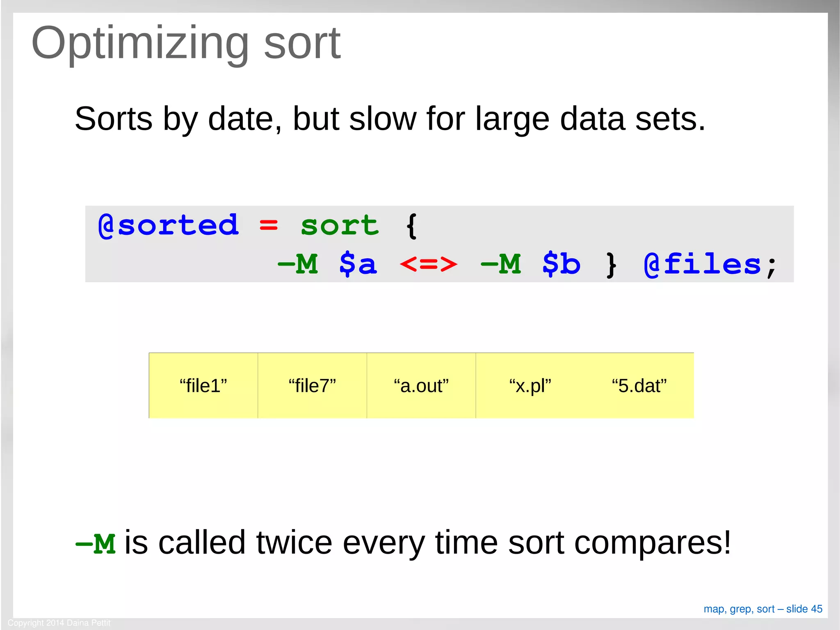Click the "map, grep, sort – slide 45" footer
This screenshot has width=840, height=630.
[763, 609]
